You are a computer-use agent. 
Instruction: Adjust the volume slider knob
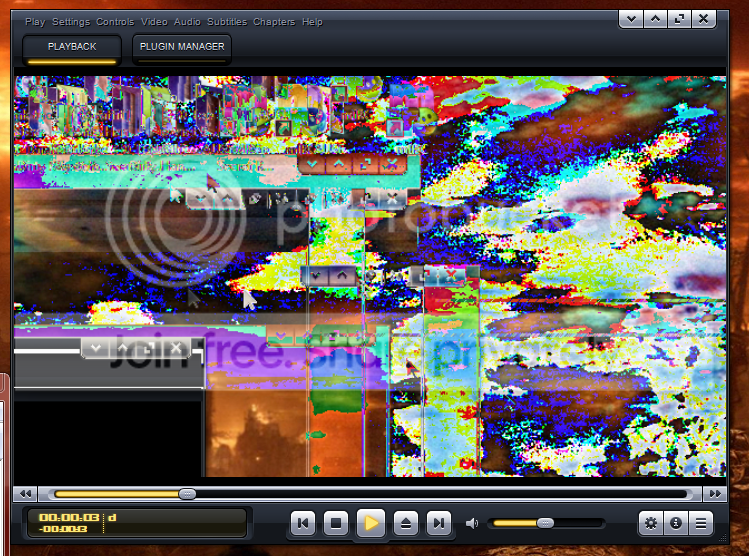[x=545, y=523]
